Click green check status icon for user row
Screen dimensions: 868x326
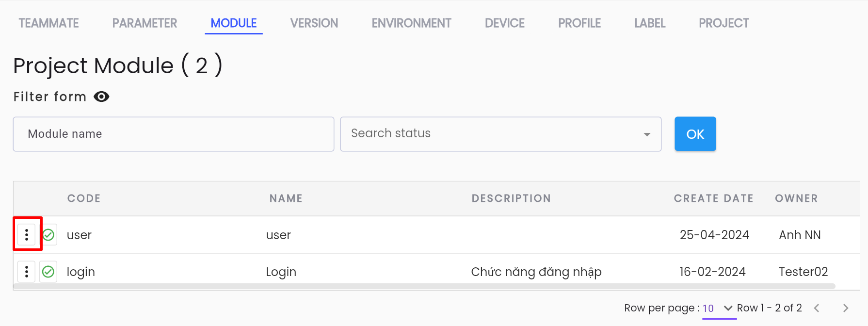pyautogui.click(x=48, y=235)
